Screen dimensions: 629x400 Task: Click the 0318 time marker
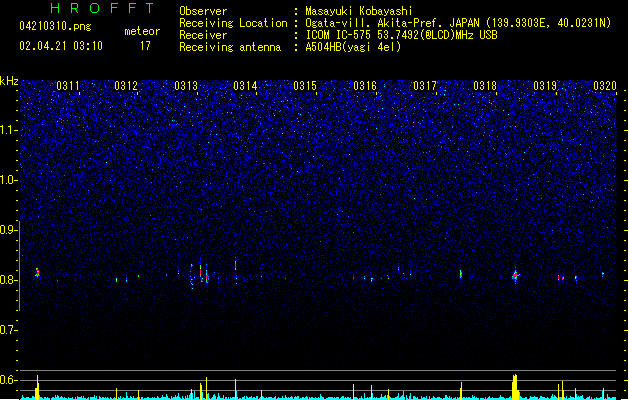point(485,85)
